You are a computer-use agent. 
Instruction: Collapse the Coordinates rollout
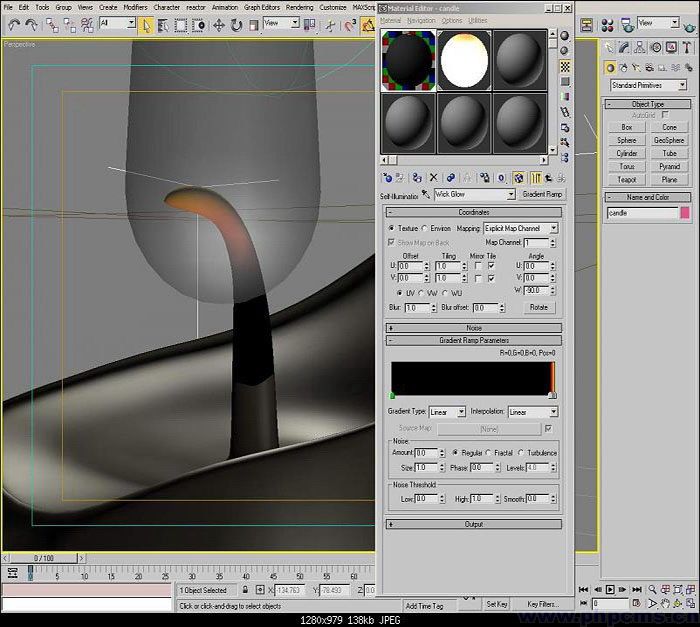(x=474, y=212)
